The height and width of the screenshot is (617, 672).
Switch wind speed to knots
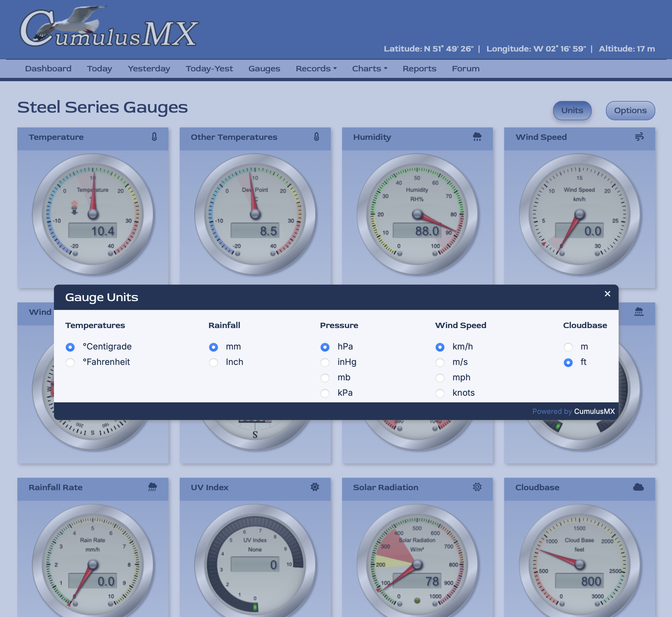[x=440, y=393]
